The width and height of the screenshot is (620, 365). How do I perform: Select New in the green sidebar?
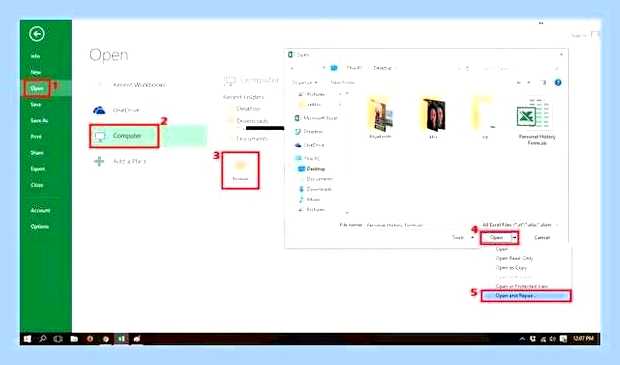coord(36,72)
